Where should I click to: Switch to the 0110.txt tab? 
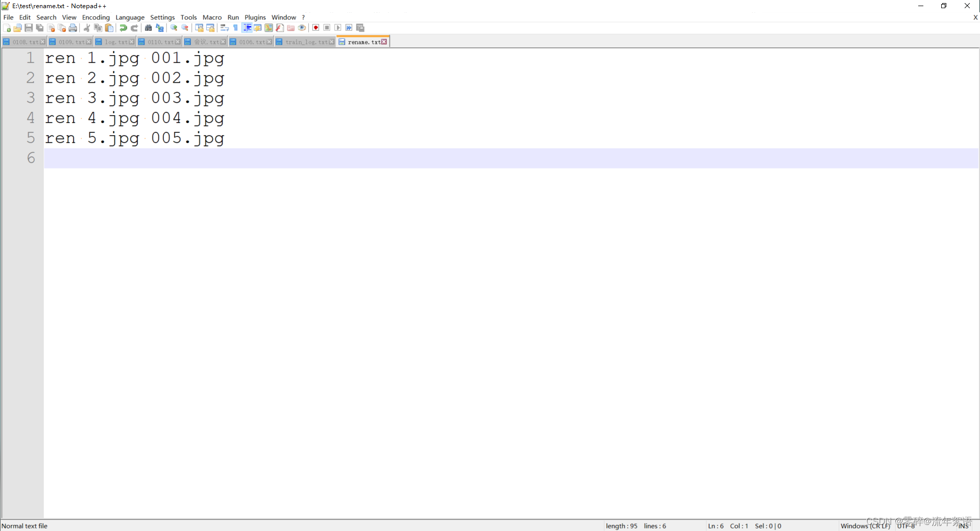[x=159, y=42]
